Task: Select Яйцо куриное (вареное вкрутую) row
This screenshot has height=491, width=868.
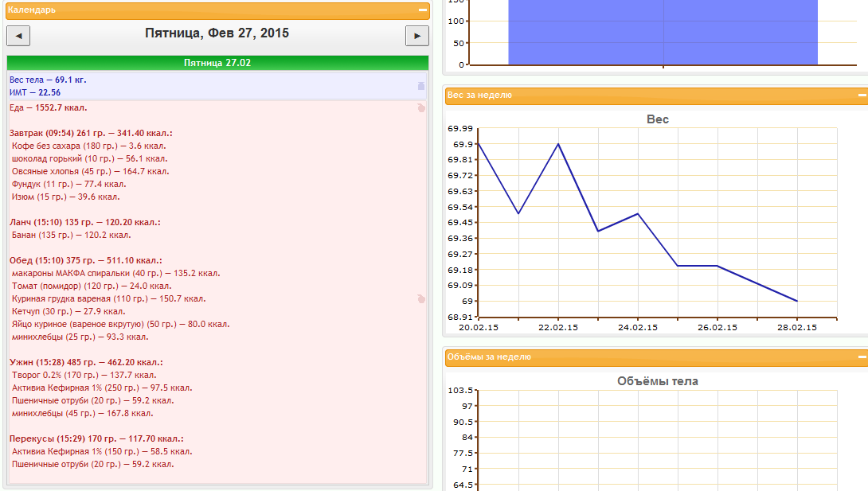Action: click(x=121, y=324)
